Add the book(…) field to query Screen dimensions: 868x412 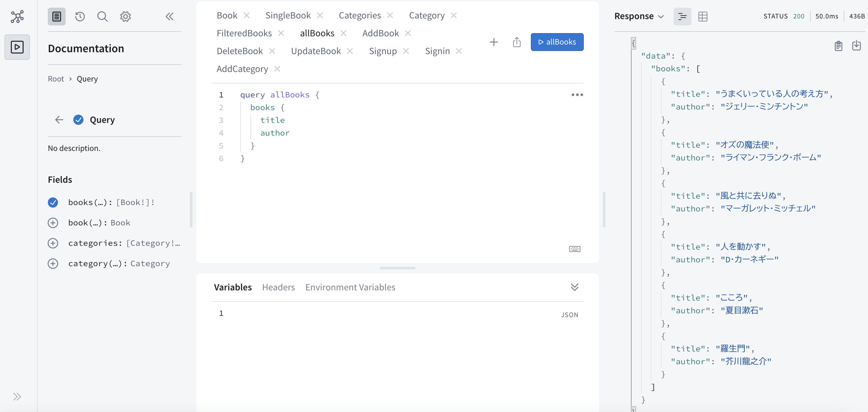tap(53, 223)
